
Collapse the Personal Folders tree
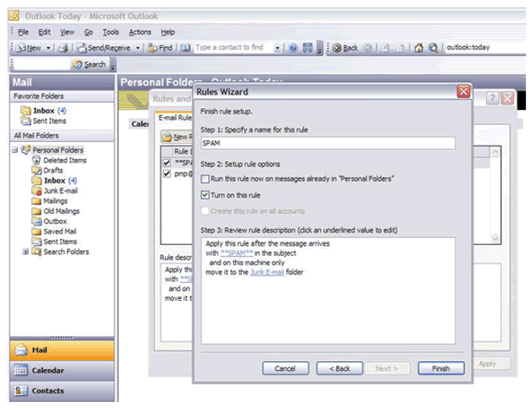pos(15,150)
